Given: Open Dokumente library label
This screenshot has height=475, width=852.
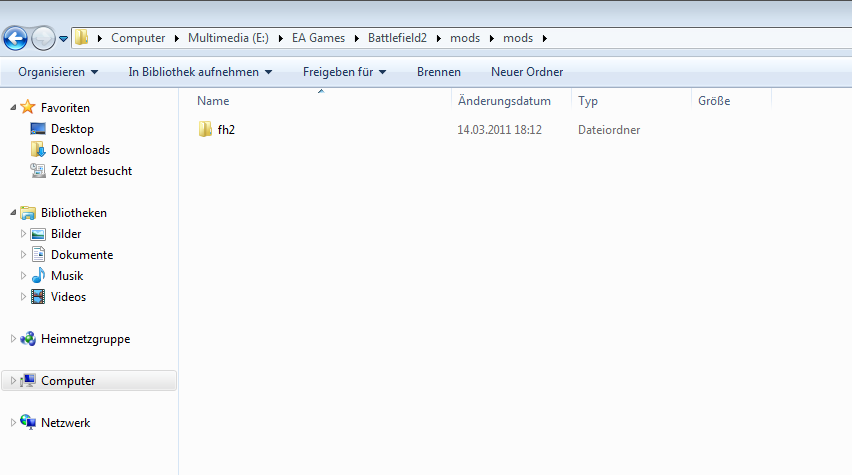Looking at the screenshot, I should [x=82, y=254].
